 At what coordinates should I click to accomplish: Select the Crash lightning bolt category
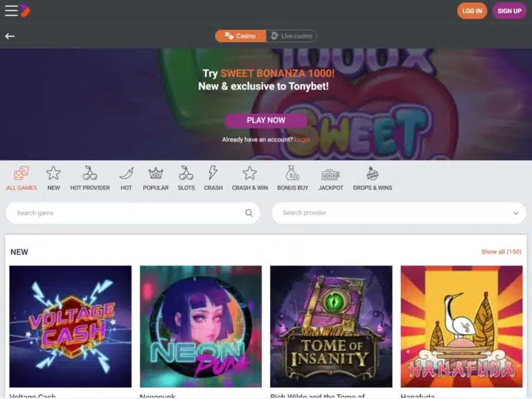click(213, 172)
